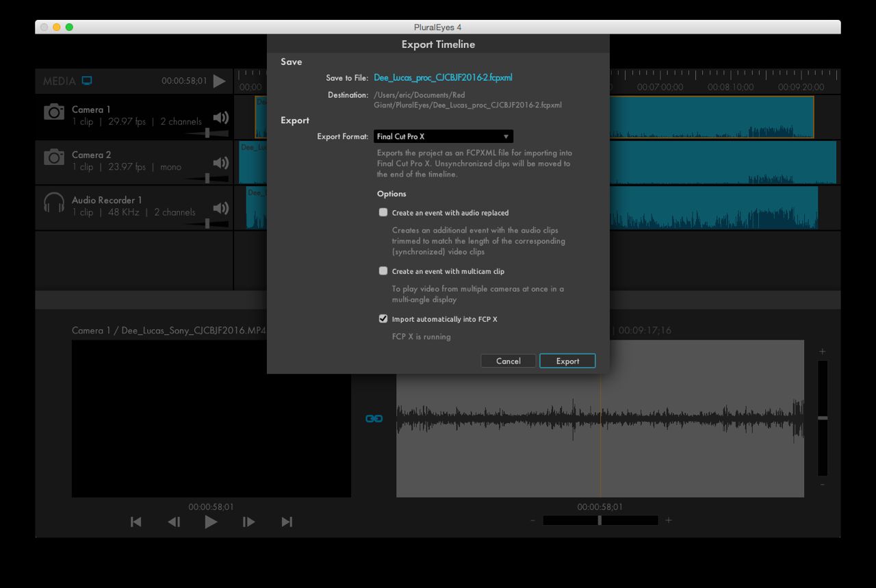Viewport: 876px width, 588px height.
Task: Click the Camera 1 camera icon
Action: tap(54, 112)
